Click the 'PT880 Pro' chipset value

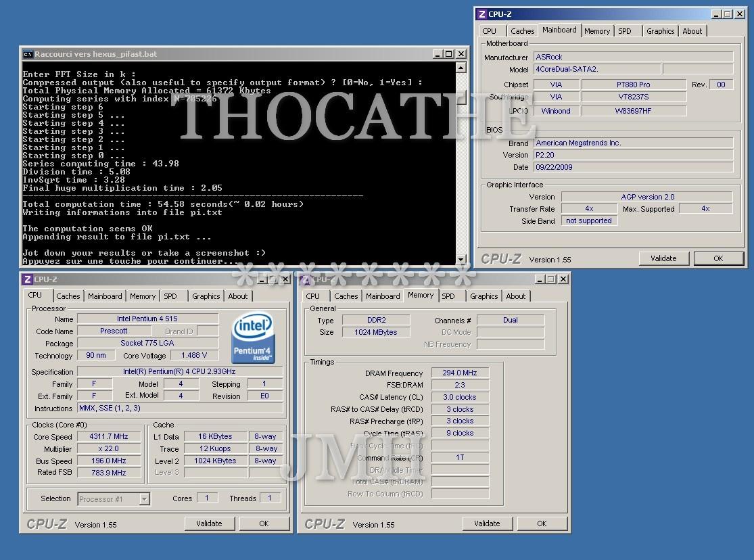tap(634, 84)
